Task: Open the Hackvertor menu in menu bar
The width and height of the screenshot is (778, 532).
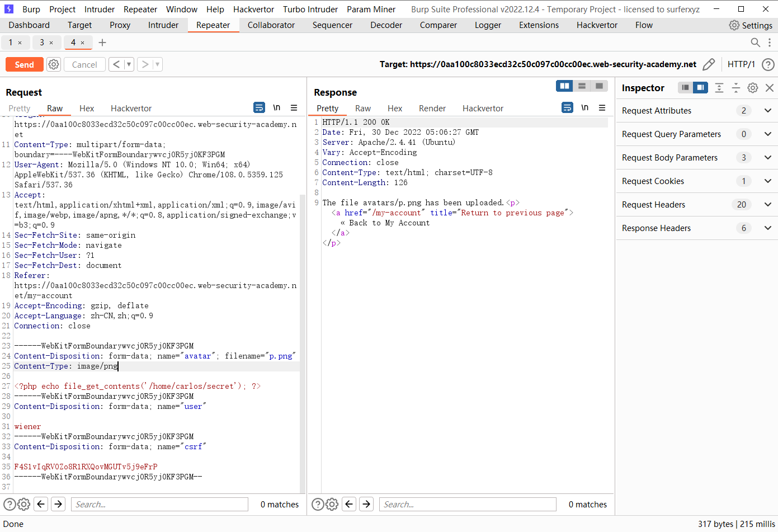Action: tap(253, 9)
